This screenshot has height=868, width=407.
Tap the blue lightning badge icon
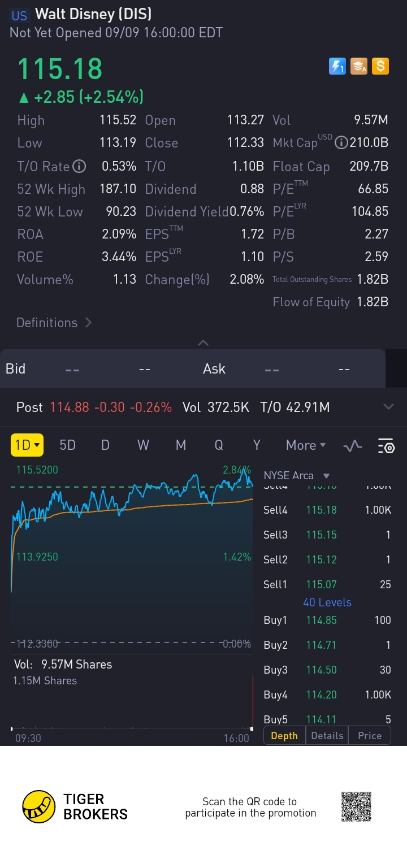(x=337, y=67)
